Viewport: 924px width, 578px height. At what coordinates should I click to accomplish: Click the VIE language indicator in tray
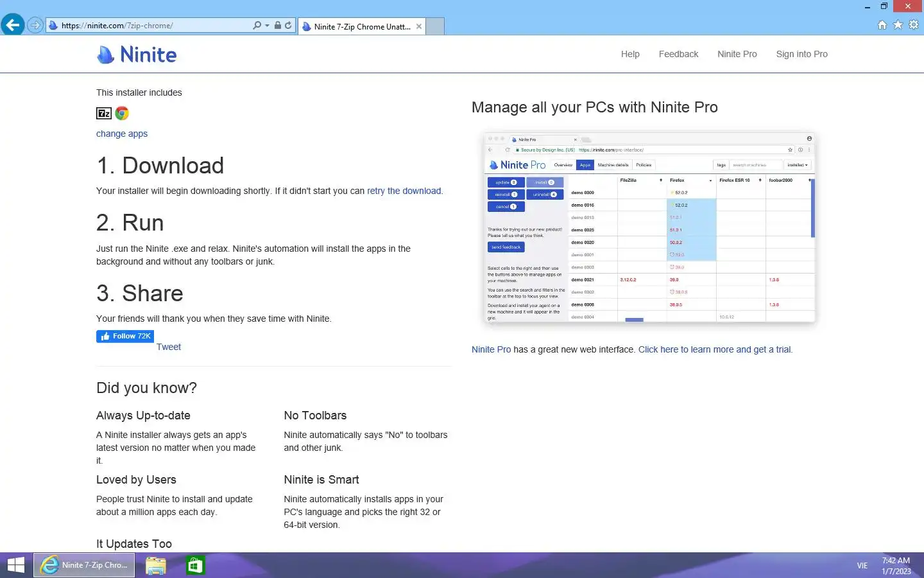[x=862, y=566]
